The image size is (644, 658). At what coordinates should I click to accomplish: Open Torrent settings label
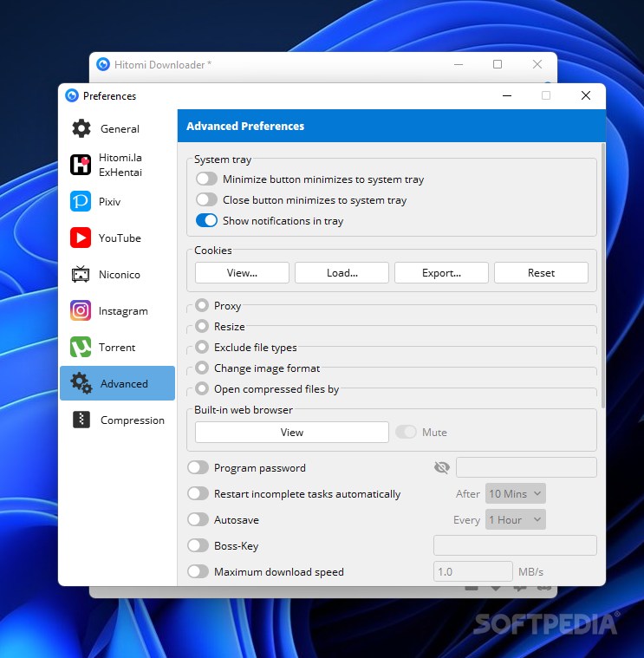[117, 348]
